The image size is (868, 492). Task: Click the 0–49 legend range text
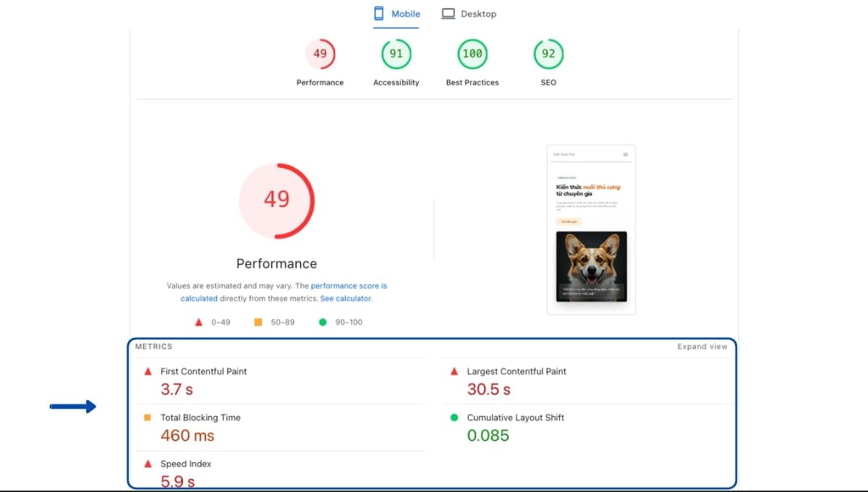pos(221,322)
